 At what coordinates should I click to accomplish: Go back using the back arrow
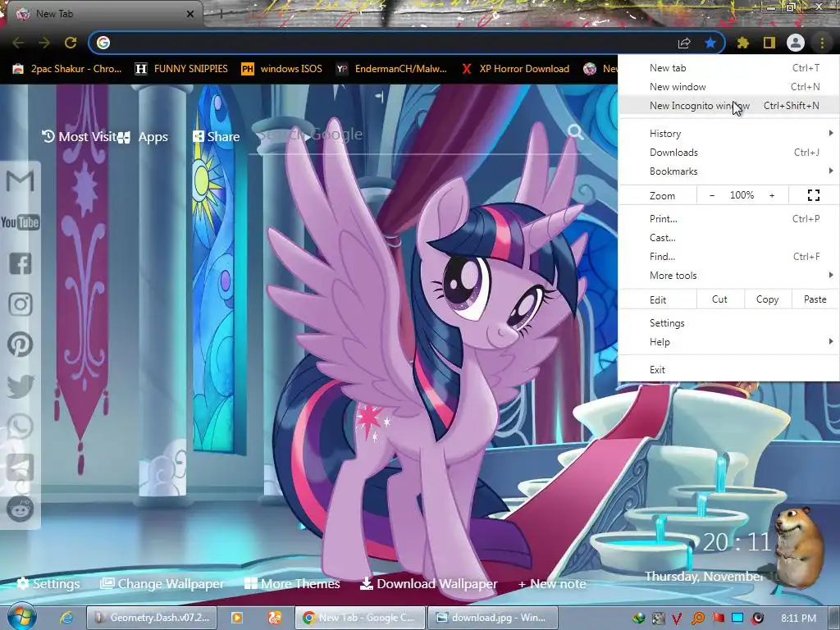(x=18, y=43)
